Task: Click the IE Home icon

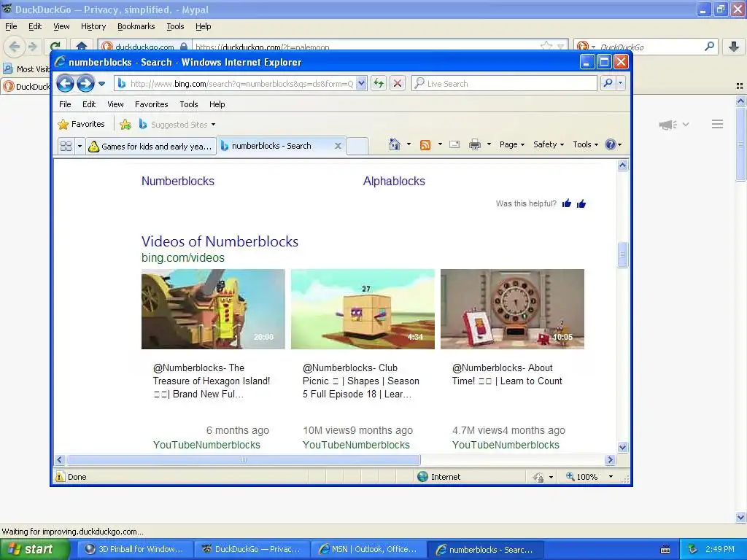Action: 395,144
